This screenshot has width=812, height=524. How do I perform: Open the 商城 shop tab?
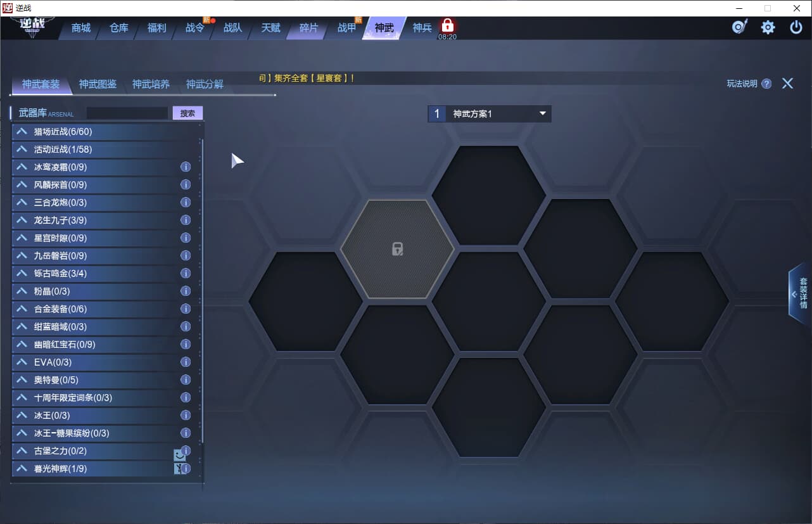(x=81, y=28)
